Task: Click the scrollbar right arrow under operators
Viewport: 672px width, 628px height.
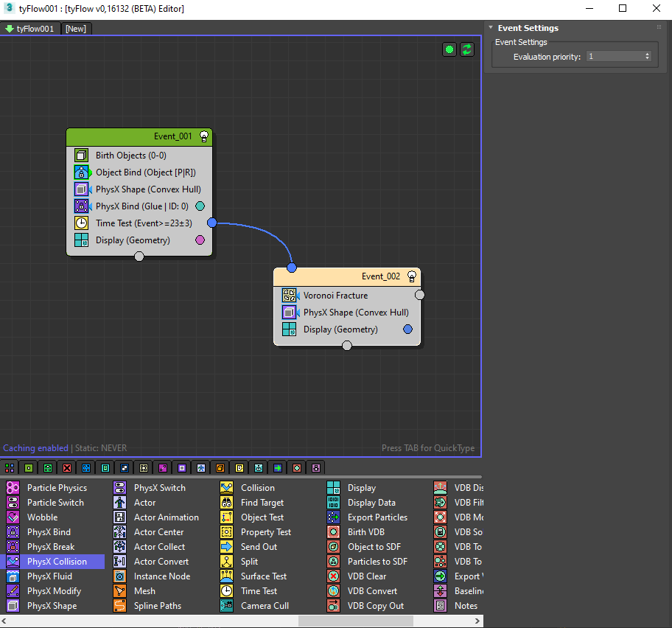Action: pyautogui.click(x=477, y=621)
